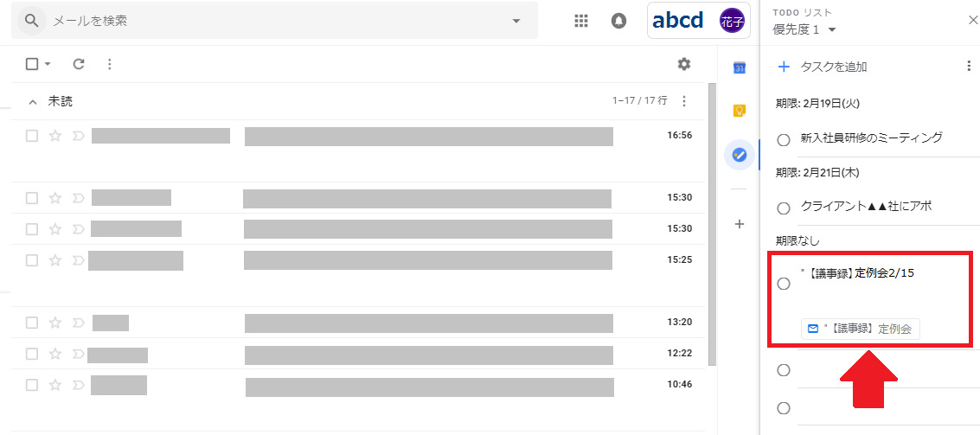Refresh the inbox mail list
The image size is (980, 435).
tap(79, 64)
